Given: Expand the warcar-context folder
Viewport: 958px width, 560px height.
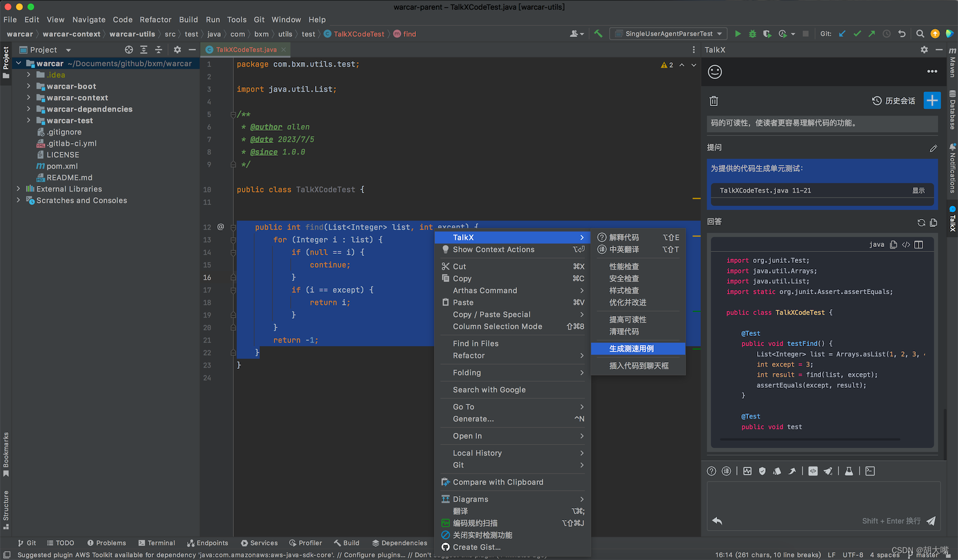Looking at the screenshot, I should coord(29,98).
